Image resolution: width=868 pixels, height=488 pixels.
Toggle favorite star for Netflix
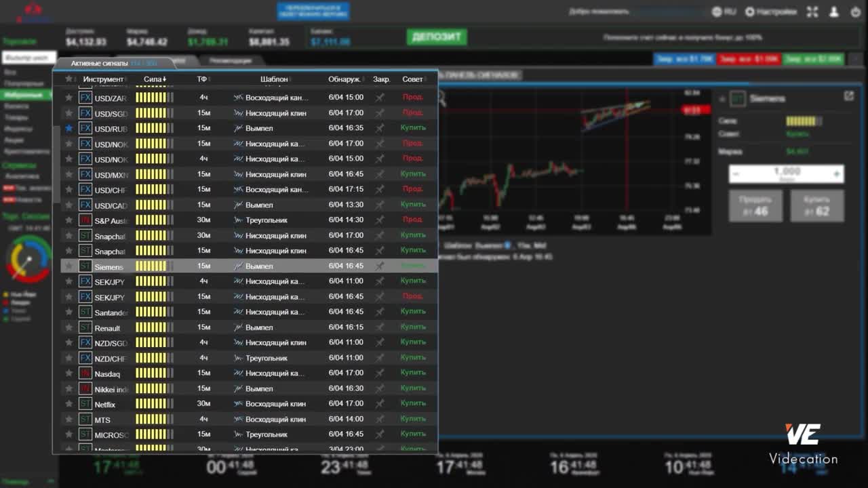(x=68, y=404)
